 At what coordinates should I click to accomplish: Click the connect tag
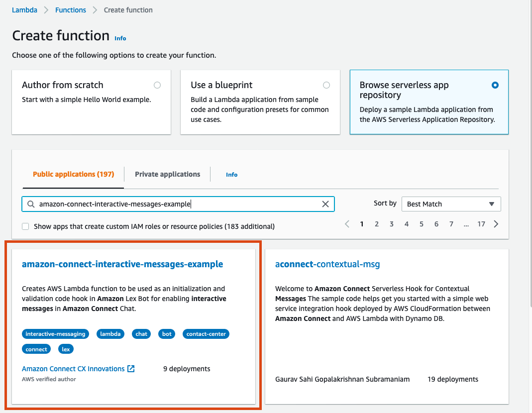click(x=36, y=349)
